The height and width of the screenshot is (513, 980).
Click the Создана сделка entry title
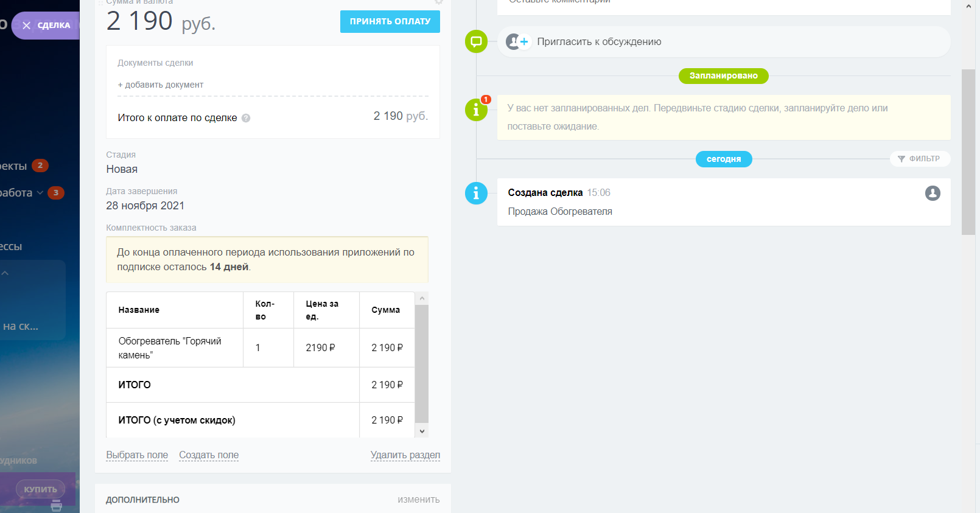click(545, 192)
